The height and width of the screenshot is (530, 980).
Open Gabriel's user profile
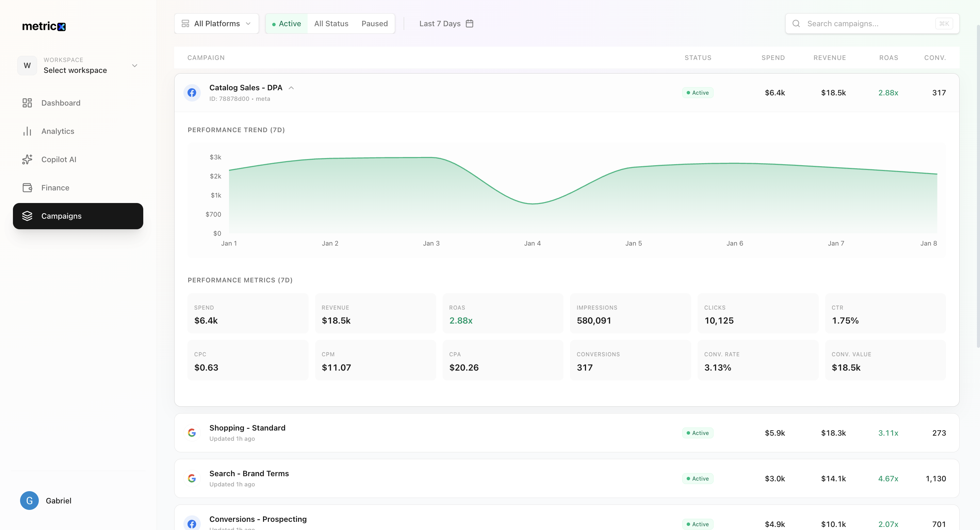[x=58, y=501]
